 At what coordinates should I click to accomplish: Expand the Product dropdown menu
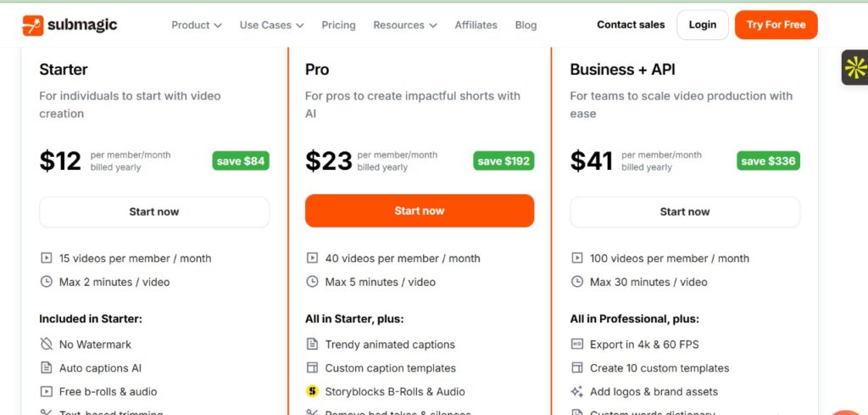pos(197,25)
